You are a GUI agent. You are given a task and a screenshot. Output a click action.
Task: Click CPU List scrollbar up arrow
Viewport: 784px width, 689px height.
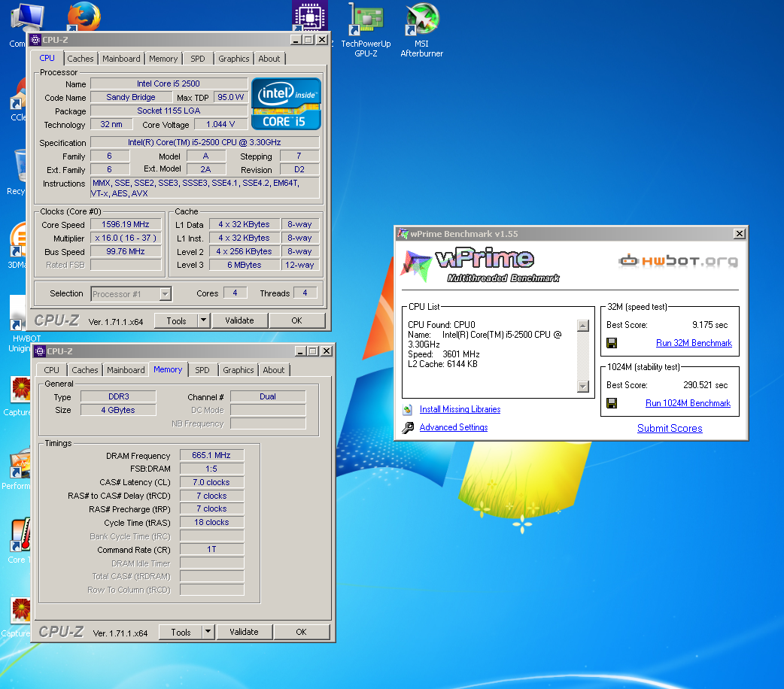pos(582,326)
